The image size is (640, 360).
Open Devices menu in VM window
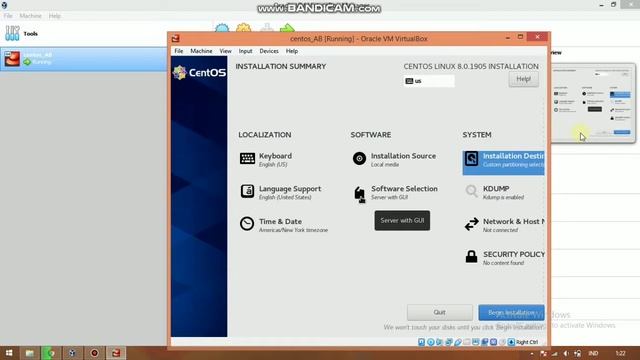(x=269, y=51)
